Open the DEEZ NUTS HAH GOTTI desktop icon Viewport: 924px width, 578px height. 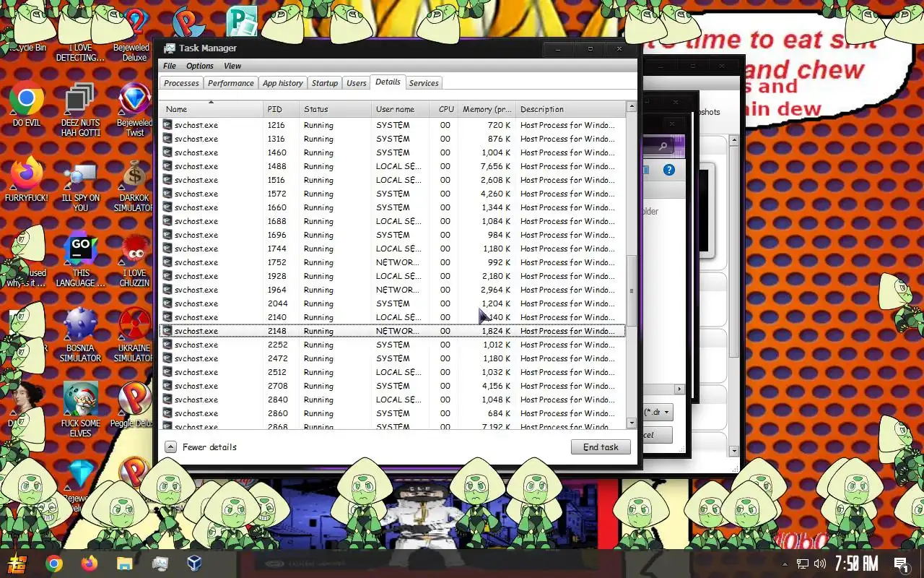click(x=80, y=110)
